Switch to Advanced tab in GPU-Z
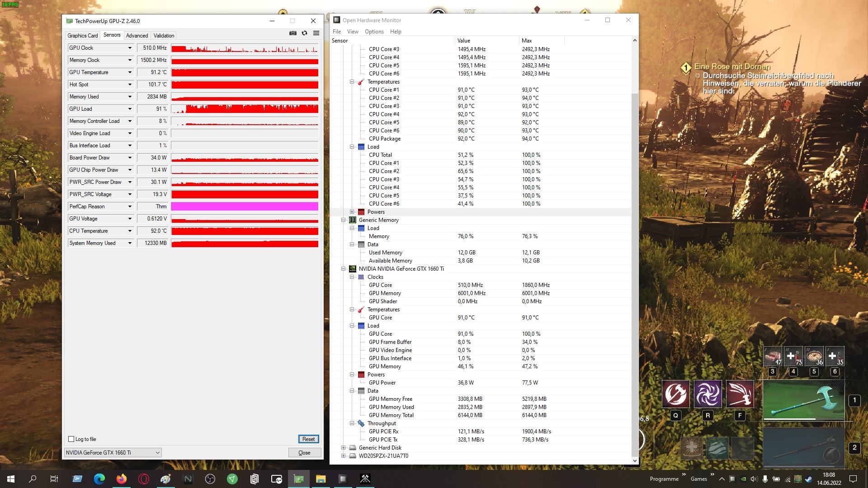 click(x=137, y=36)
